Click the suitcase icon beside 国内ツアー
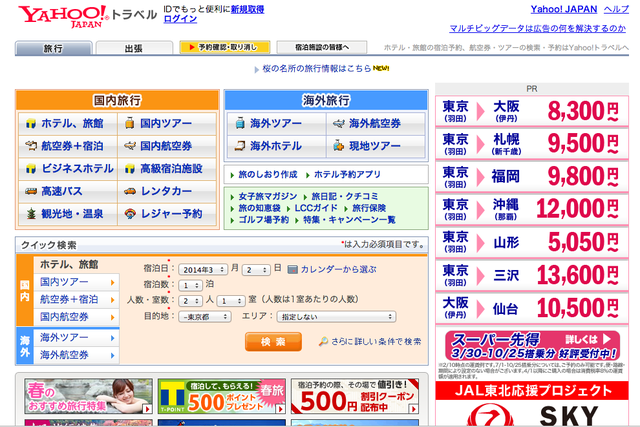 click(x=129, y=123)
